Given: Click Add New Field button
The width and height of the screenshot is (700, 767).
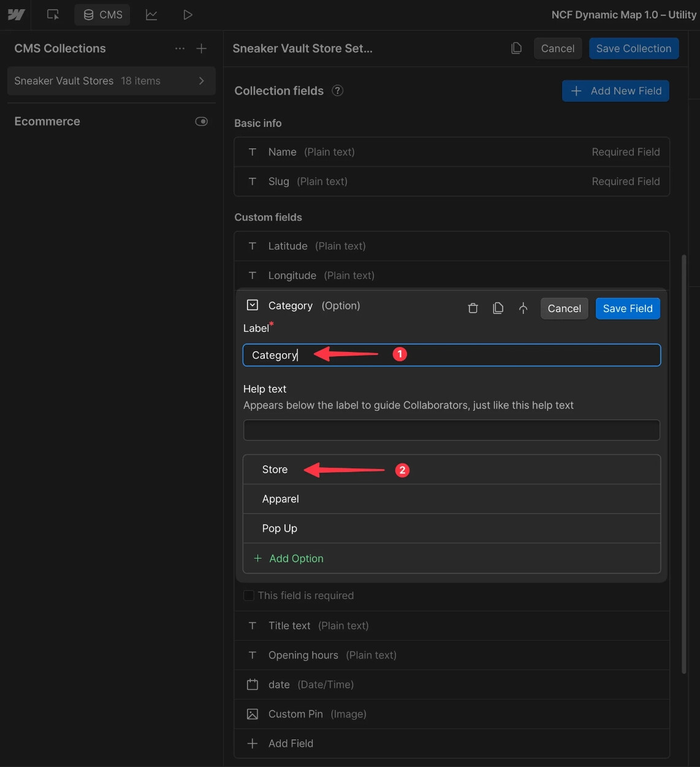Looking at the screenshot, I should (x=615, y=91).
